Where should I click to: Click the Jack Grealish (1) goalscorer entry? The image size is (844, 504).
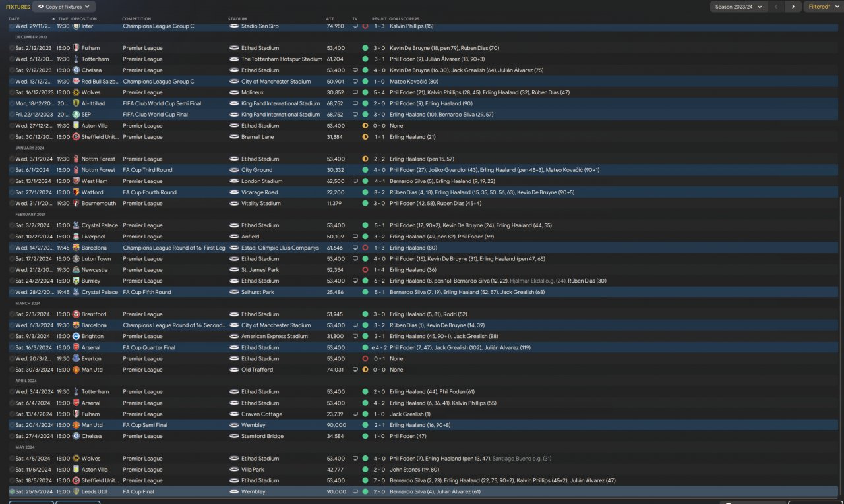[x=410, y=414]
